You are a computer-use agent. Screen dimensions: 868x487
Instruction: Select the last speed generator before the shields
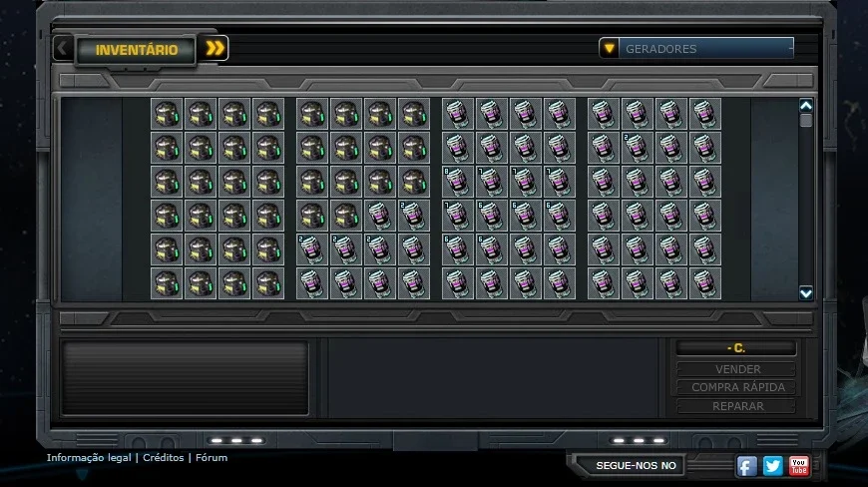click(346, 216)
